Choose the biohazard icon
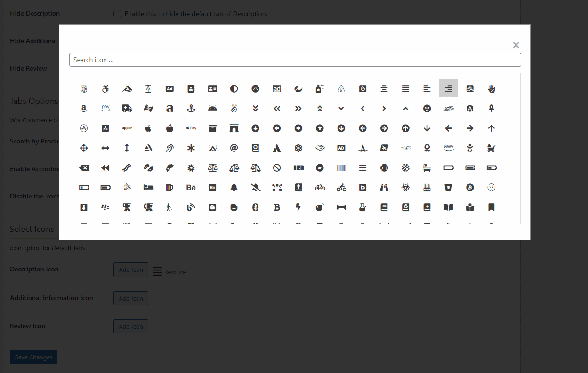 [x=405, y=188]
